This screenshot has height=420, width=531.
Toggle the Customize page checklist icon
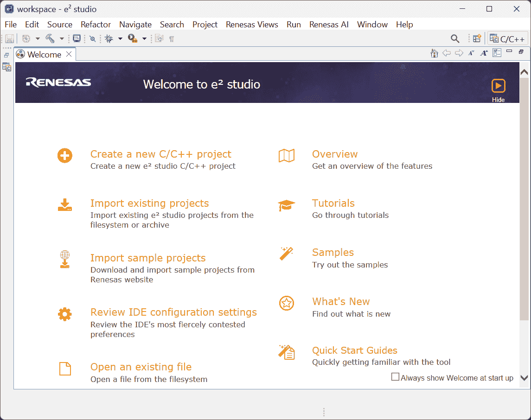[497, 53]
